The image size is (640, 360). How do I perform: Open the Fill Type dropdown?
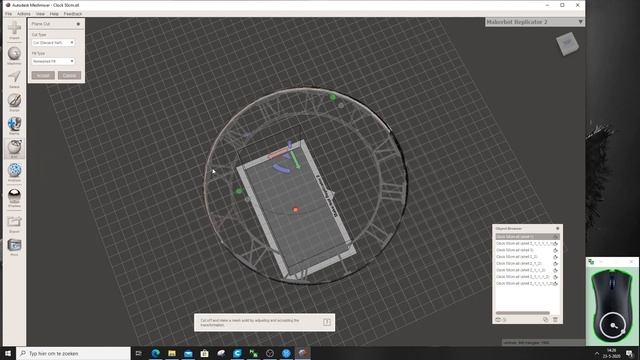[x=53, y=61]
